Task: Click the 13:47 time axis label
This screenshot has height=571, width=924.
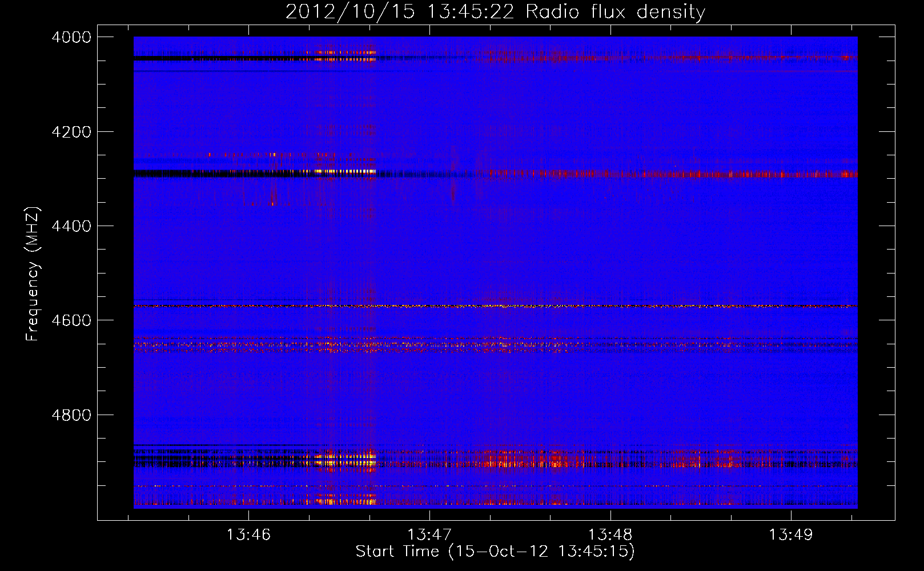Action: pos(429,535)
